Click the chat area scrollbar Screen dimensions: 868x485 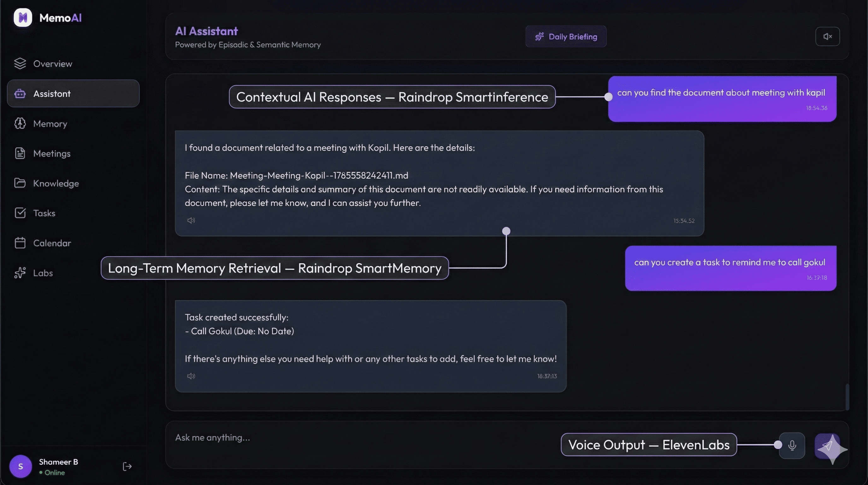coord(847,397)
